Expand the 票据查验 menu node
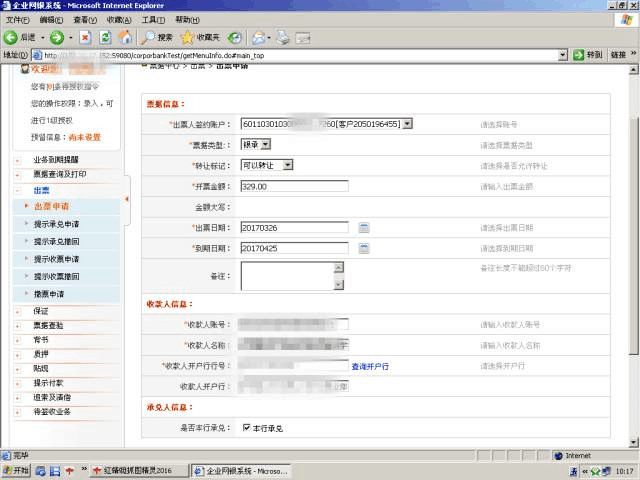The width and height of the screenshot is (640, 480). 18,326
